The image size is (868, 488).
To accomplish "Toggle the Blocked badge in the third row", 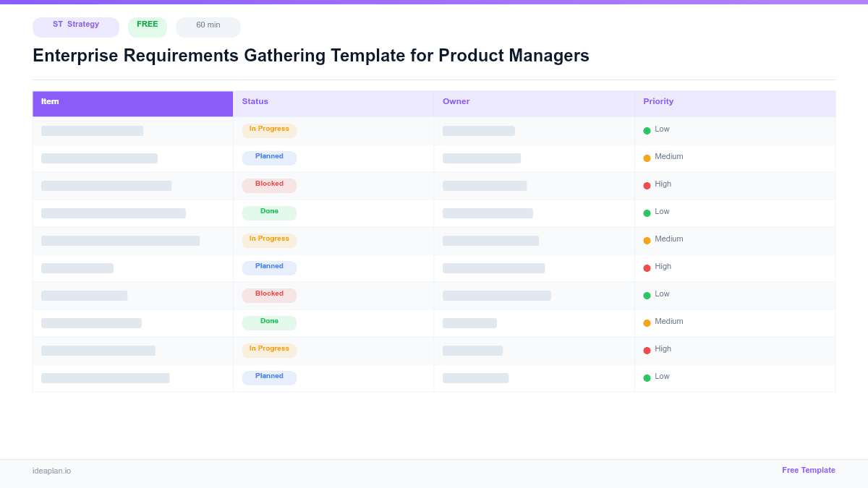I will (269, 184).
